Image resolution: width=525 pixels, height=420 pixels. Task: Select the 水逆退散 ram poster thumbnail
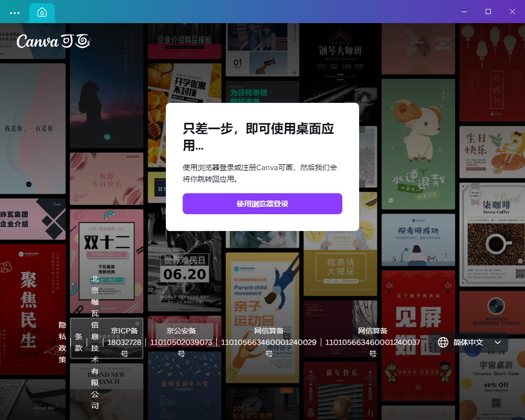pyautogui.click(x=418, y=144)
